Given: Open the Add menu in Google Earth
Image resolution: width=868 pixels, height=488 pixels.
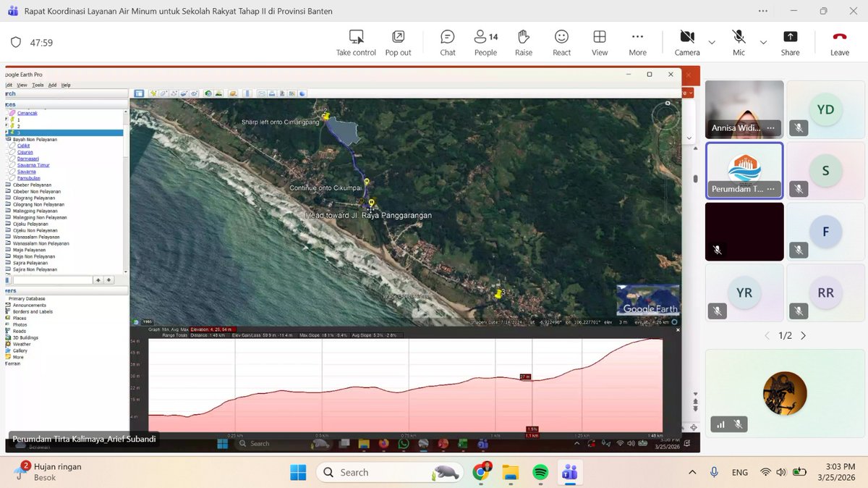Looking at the screenshot, I should tap(52, 85).
